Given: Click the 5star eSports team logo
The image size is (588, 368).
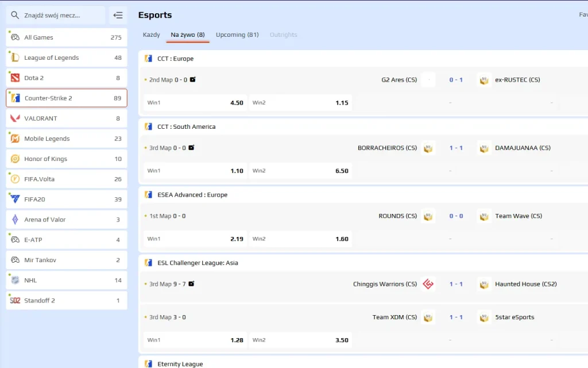Looking at the screenshot, I should [x=484, y=317].
